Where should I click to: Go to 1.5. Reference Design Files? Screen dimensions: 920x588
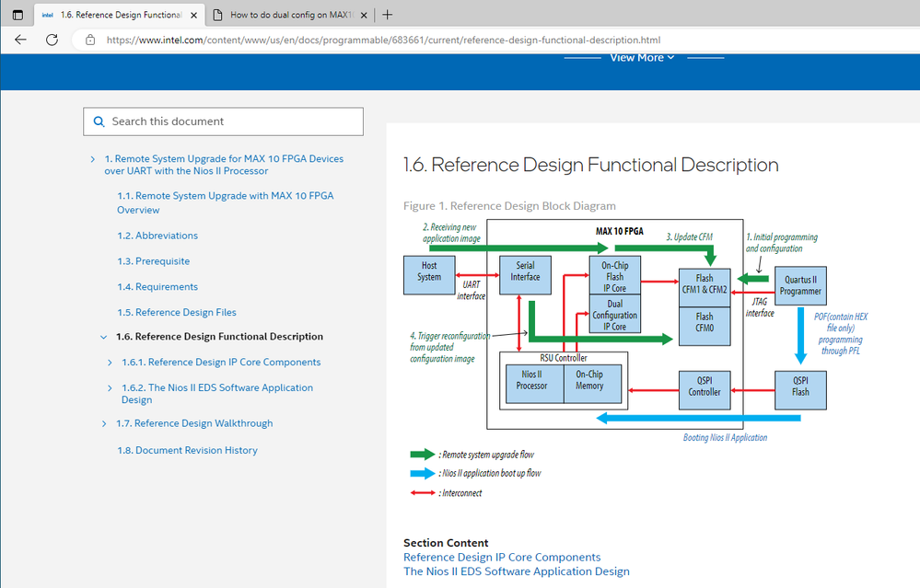click(x=176, y=312)
